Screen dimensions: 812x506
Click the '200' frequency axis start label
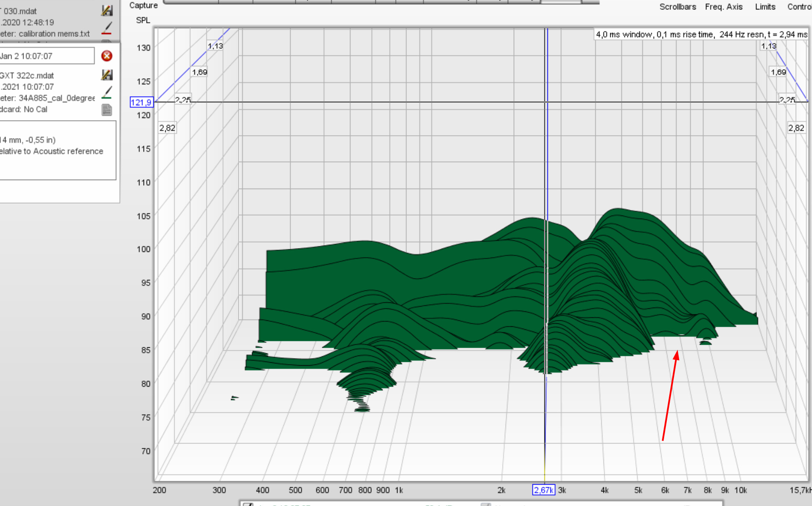point(159,490)
